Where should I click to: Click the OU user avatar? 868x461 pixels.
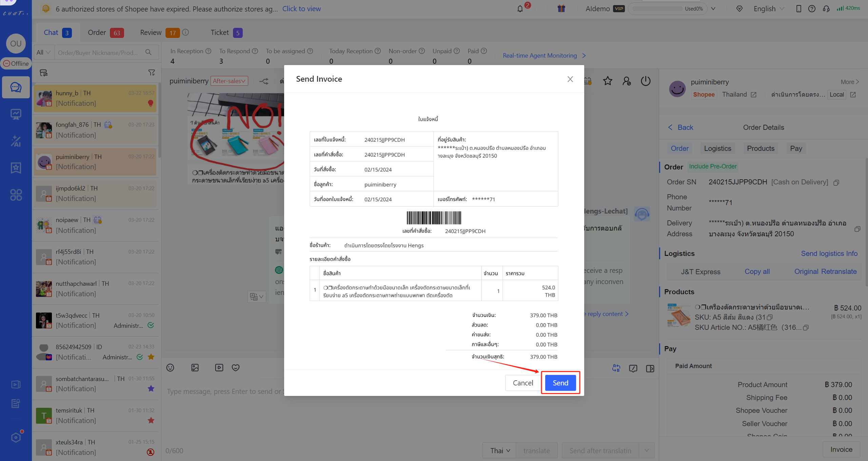tap(16, 44)
